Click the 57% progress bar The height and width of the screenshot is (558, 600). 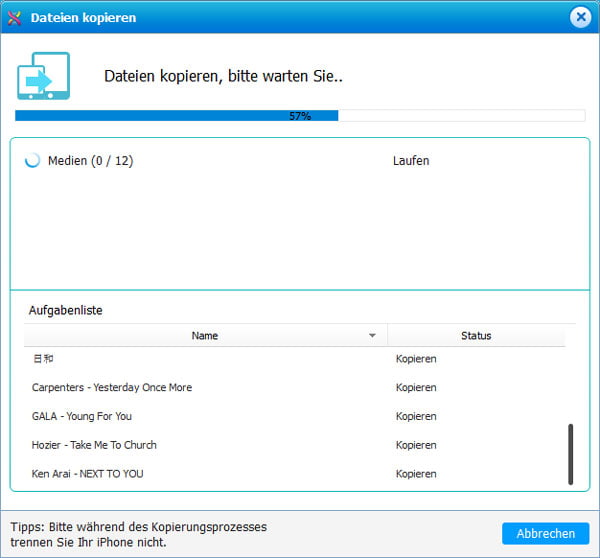tap(300, 116)
